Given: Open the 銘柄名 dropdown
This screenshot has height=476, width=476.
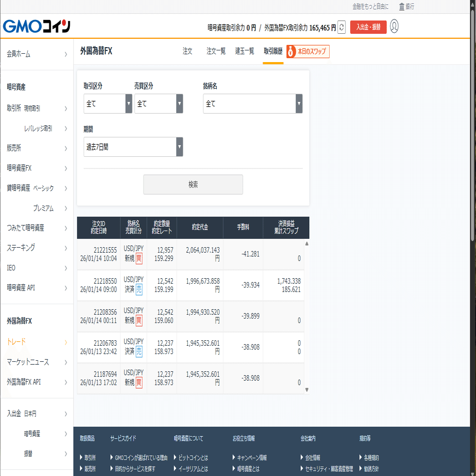Looking at the screenshot, I should (253, 104).
